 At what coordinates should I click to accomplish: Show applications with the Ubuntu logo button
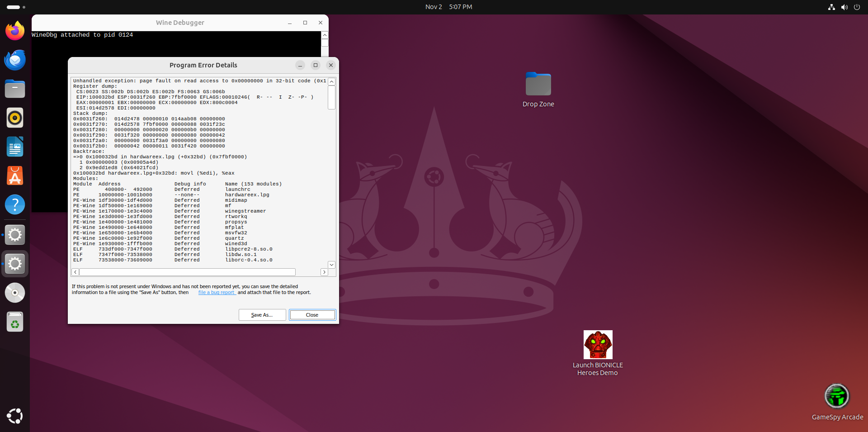[15, 416]
